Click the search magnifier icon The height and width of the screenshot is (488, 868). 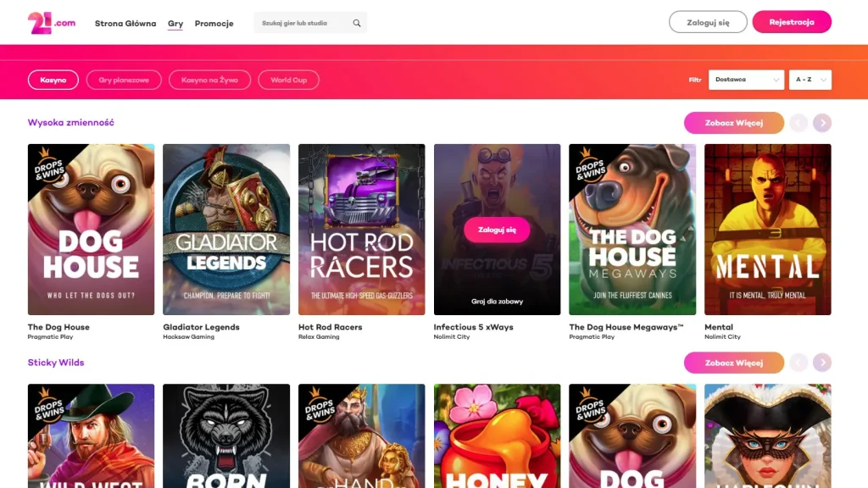357,23
